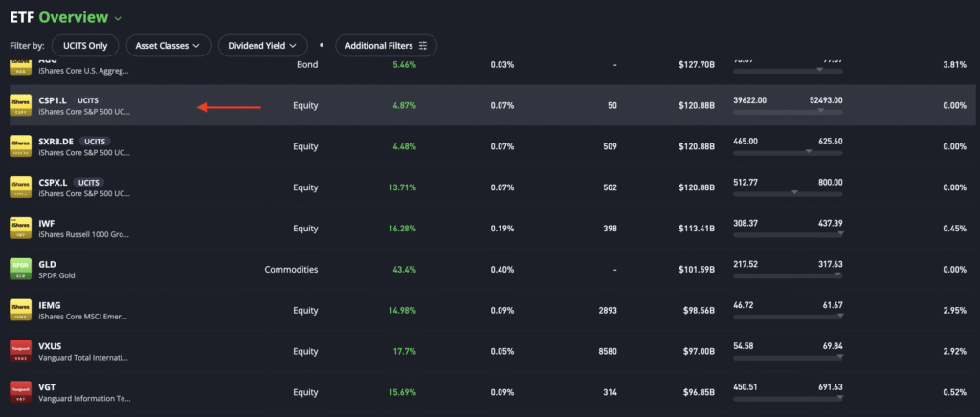
Task: Open the VGT ticker link
Action: (x=47, y=387)
